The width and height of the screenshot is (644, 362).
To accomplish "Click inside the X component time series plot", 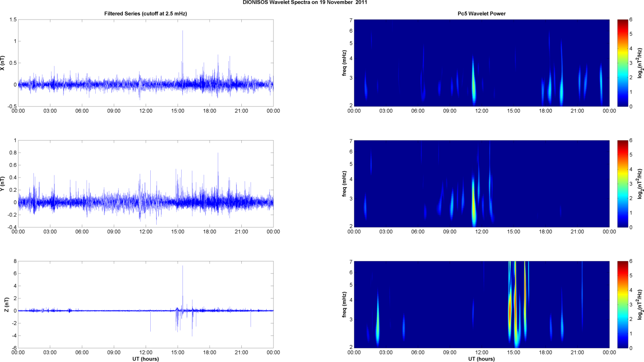I will point(106,51).
